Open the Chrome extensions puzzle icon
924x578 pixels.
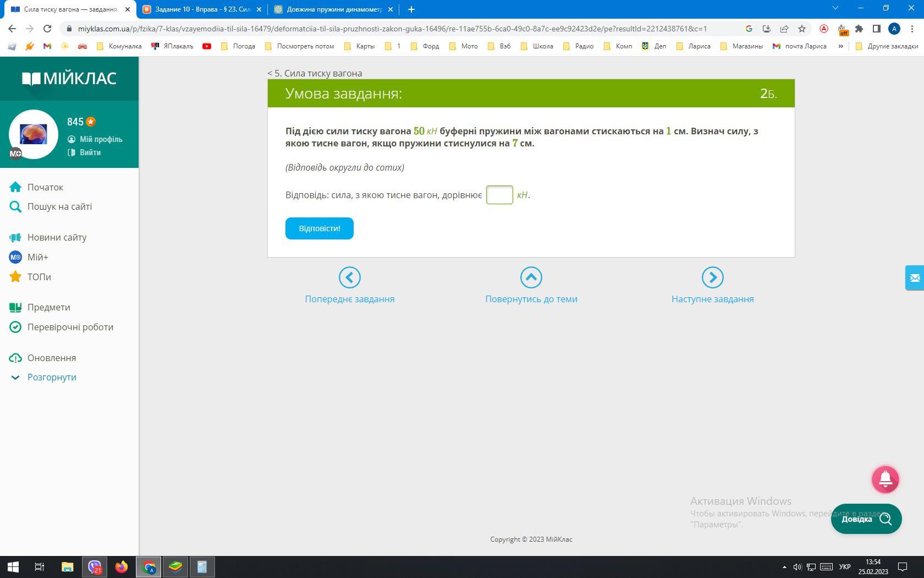coord(859,29)
